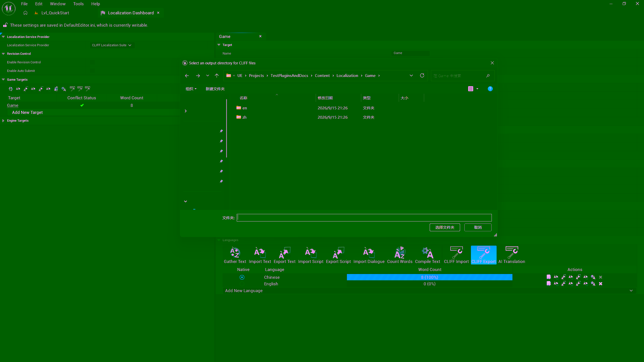This screenshot has height=362, width=644.
Task: Collapse the Target section in the Game panel
Action: (x=219, y=45)
